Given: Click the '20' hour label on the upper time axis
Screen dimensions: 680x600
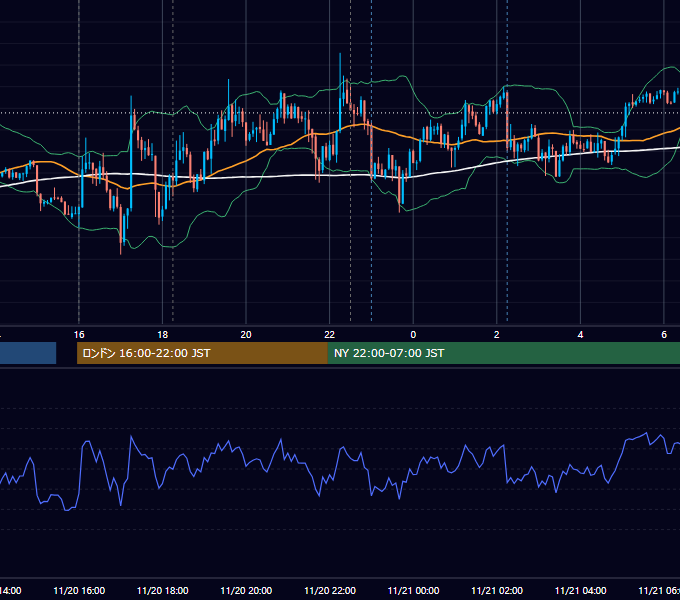Looking at the screenshot, I should coord(246,335).
